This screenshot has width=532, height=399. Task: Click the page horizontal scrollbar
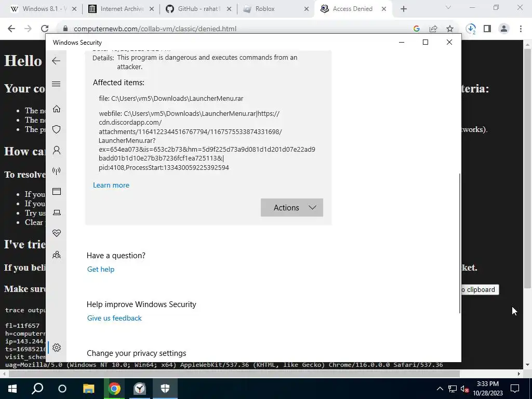coord(234,374)
